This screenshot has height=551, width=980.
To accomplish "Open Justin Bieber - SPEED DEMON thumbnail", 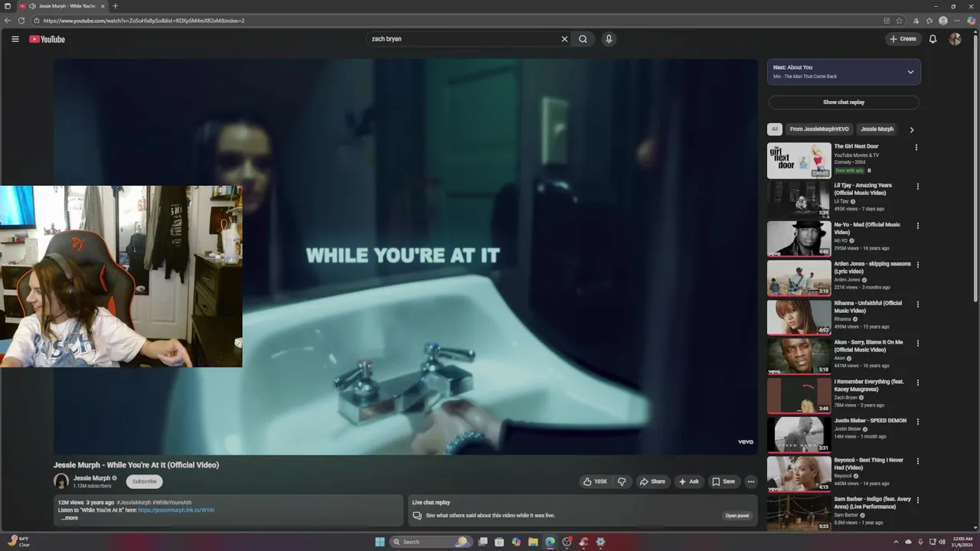I will 799,435.
